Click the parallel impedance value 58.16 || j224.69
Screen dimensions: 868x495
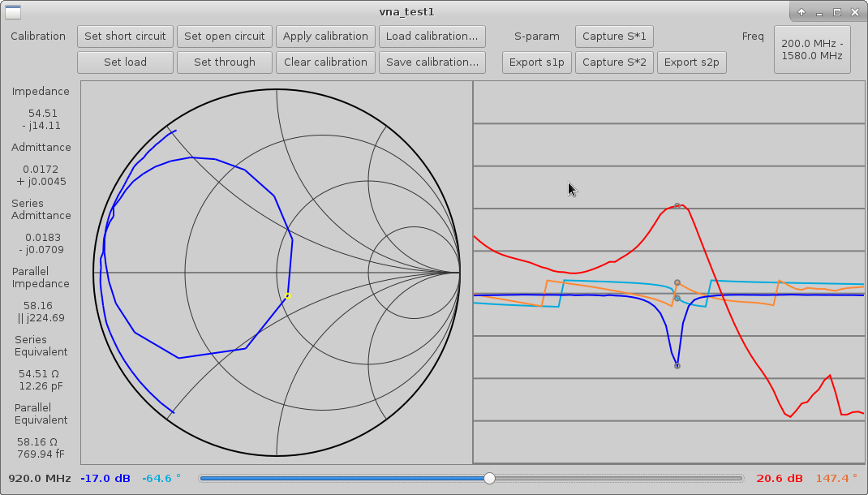click(41, 312)
